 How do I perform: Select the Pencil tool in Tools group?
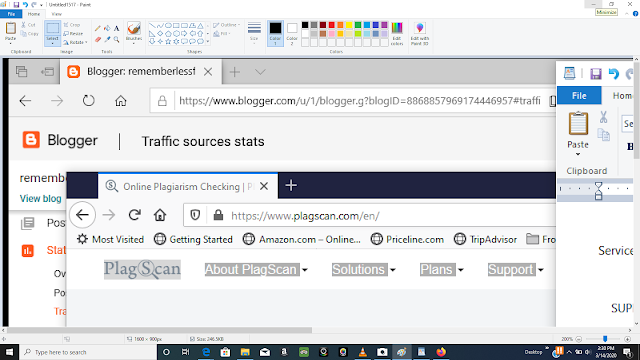(98, 29)
